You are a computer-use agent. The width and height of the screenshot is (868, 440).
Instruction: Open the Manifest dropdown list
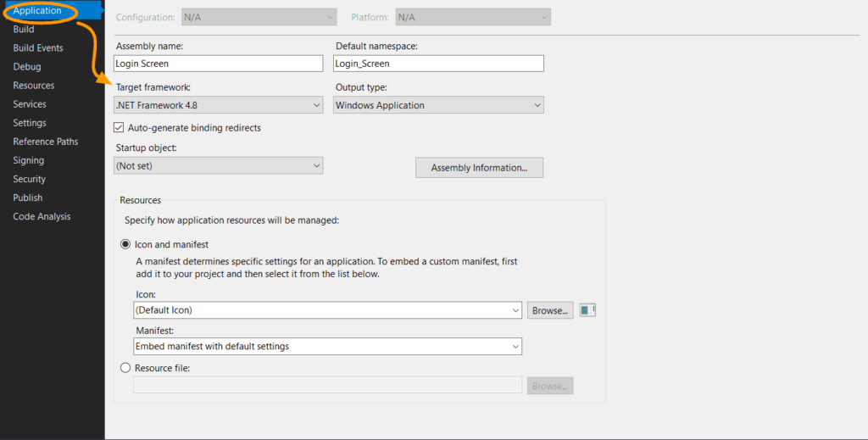click(328, 347)
